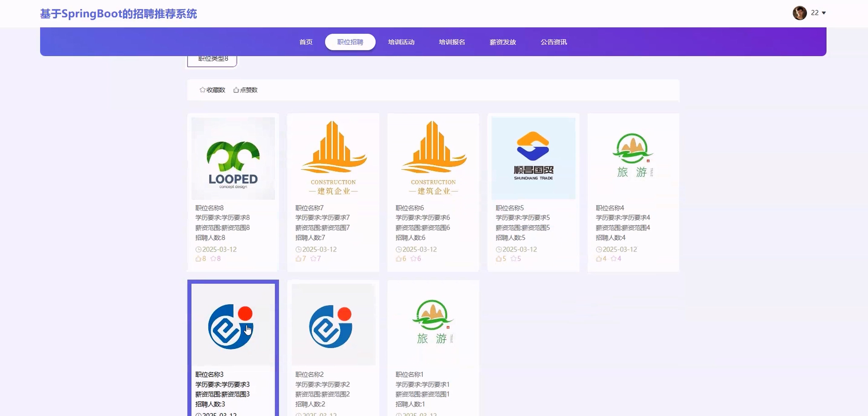Go to the 培训报名 tab

point(452,42)
